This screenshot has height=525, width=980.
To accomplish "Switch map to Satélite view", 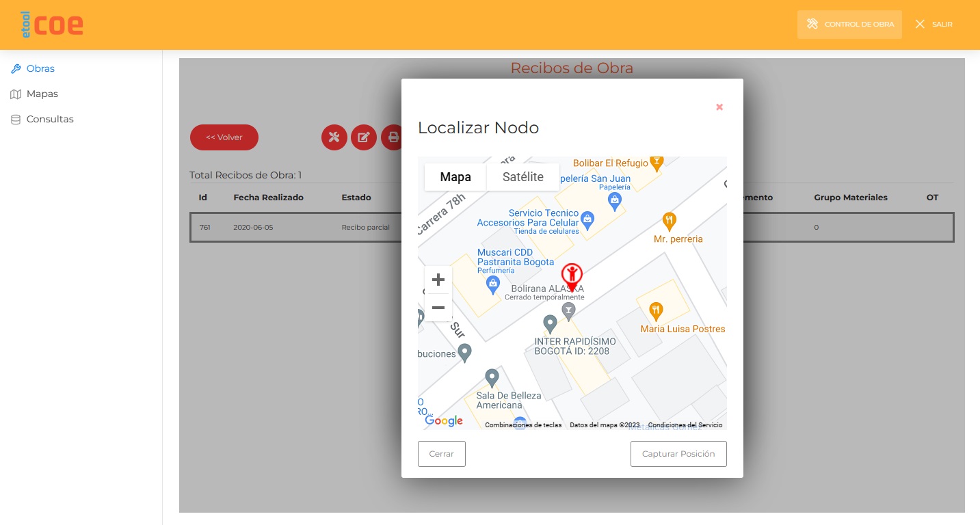I will [x=522, y=177].
